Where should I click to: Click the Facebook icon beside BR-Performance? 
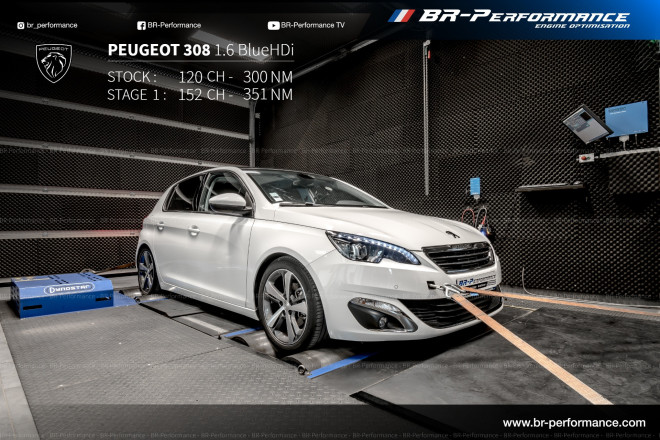(x=141, y=25)
